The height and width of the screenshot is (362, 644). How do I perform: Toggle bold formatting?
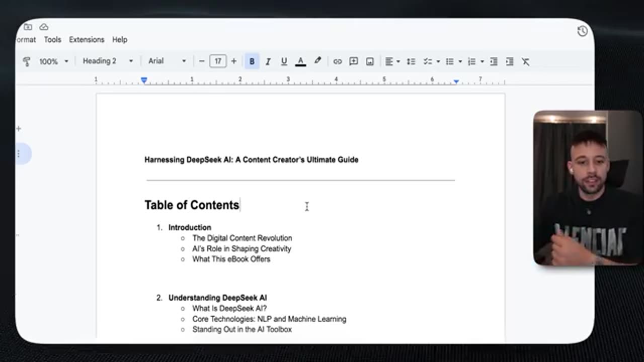[x=252, y=61]
